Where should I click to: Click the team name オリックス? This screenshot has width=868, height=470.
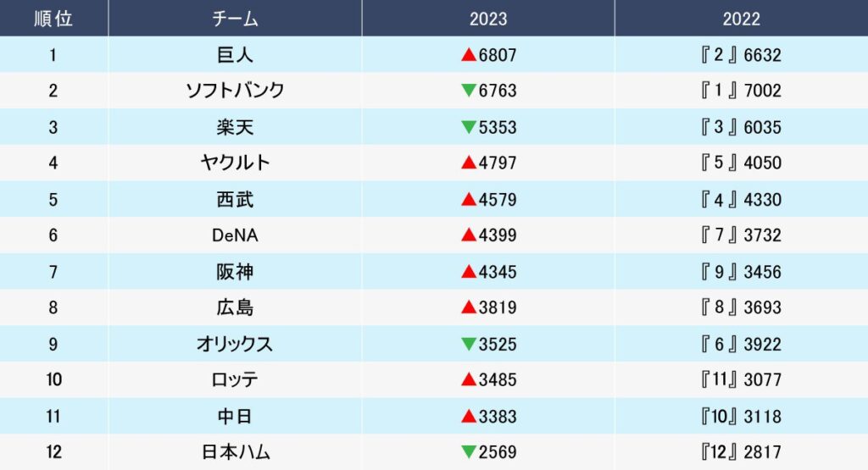235,344
